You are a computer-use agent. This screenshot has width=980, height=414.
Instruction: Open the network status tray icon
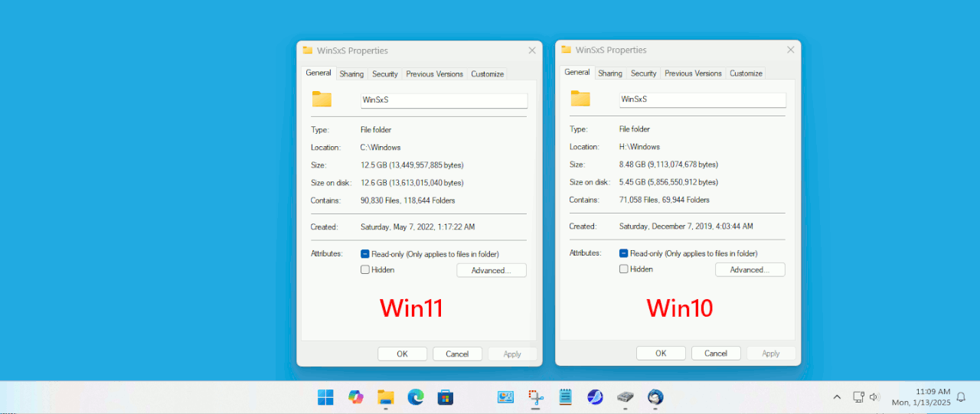tap(858, 396)
